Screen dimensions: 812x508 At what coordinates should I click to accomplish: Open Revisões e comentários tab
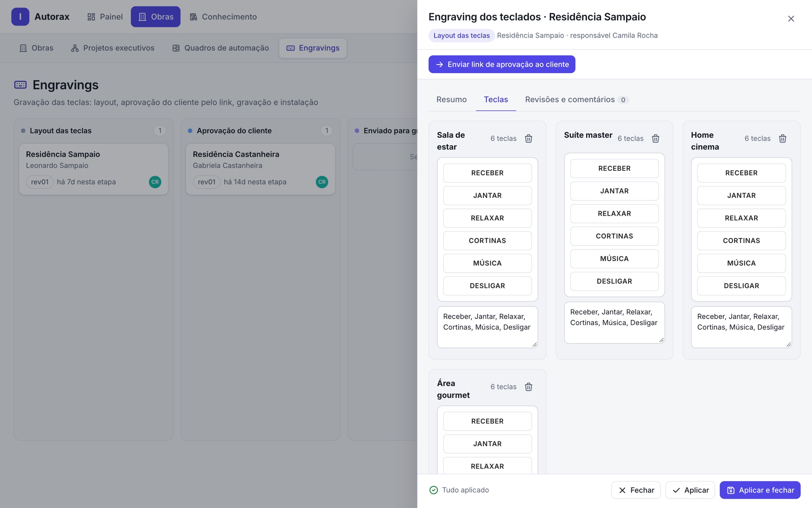click(x=577, y=100)
